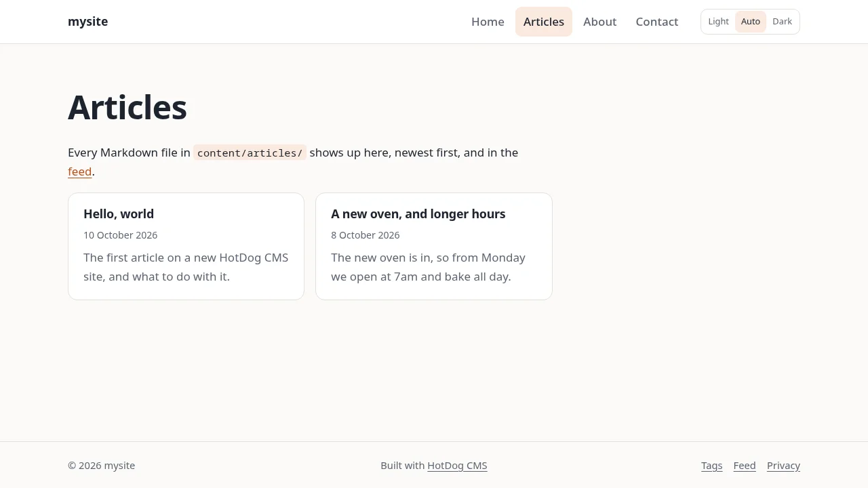Read "A new oven, and longer hours"
The image size is (868, 488).
(418, 214)
